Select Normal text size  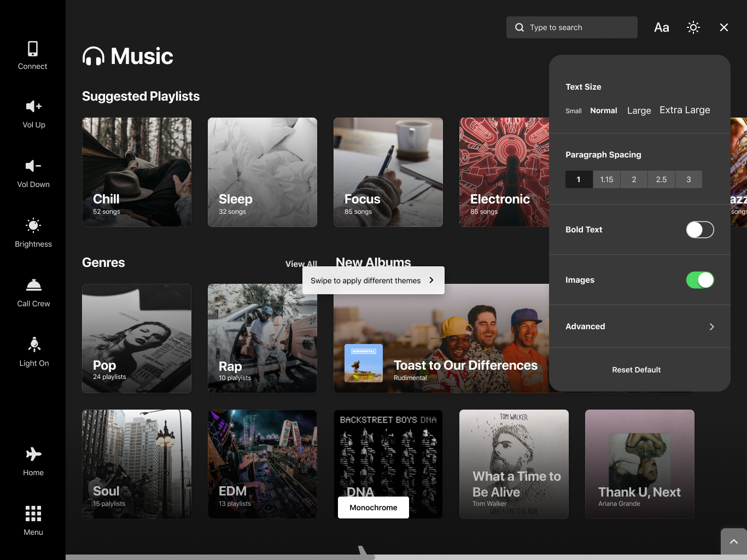click(x=604, y=110)
